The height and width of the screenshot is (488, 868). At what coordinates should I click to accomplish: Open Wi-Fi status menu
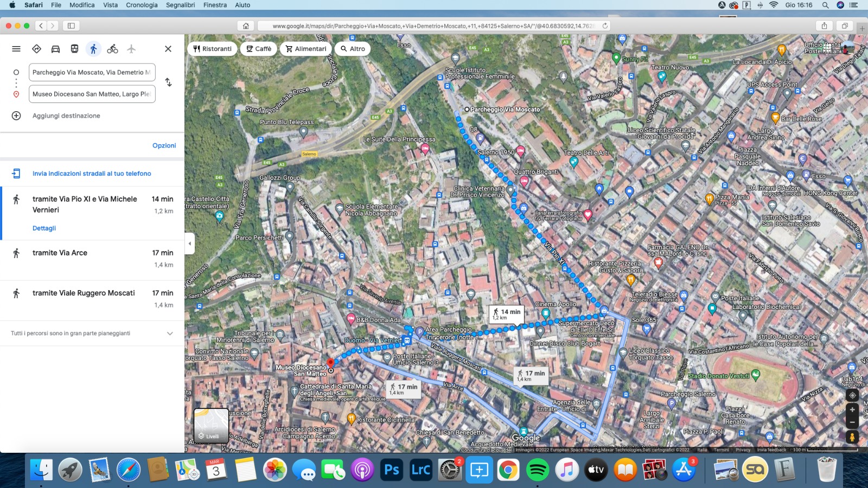[774, 5]
